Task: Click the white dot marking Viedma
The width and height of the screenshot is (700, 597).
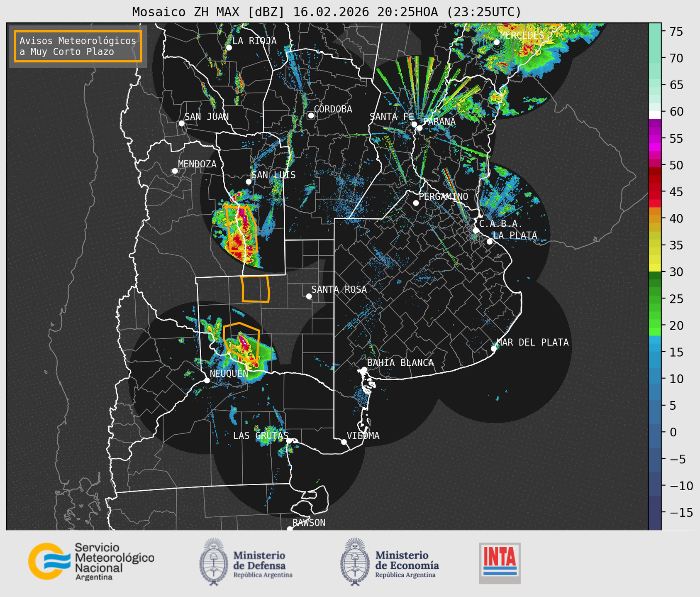Action: pyautogui.click(x=344, y=442)
